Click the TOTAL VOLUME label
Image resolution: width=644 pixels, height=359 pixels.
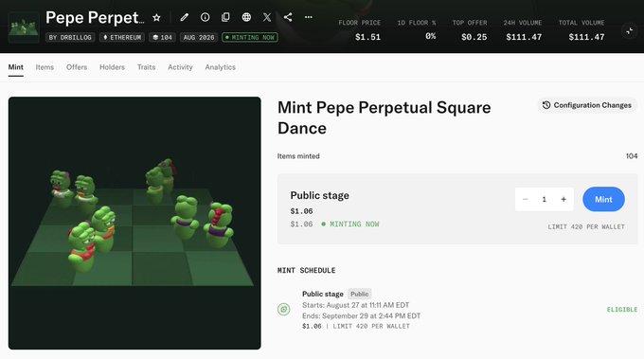pyautogui.click(x=581, y=23)
